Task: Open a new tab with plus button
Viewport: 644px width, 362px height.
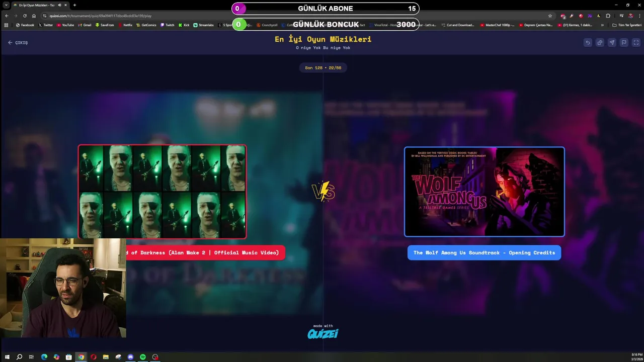Action: pos(74,5)
